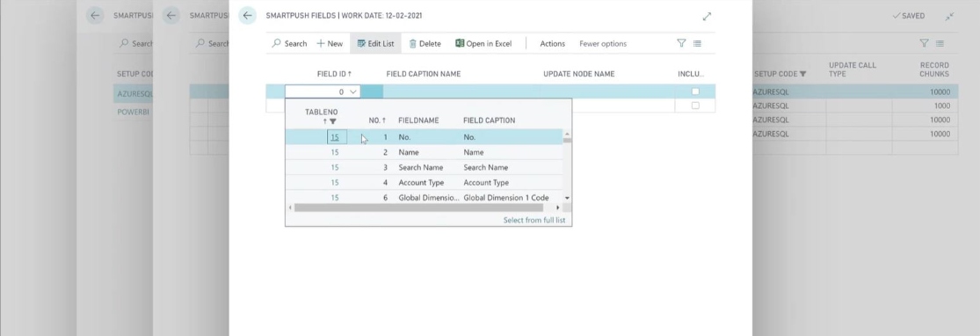Open filter icon in right background page
980x336 pixels.
click(x=924, y=43)
